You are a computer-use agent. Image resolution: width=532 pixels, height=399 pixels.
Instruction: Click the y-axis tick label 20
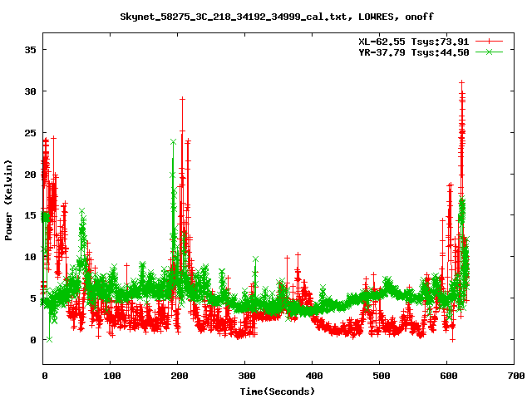[x=30, y=175]
